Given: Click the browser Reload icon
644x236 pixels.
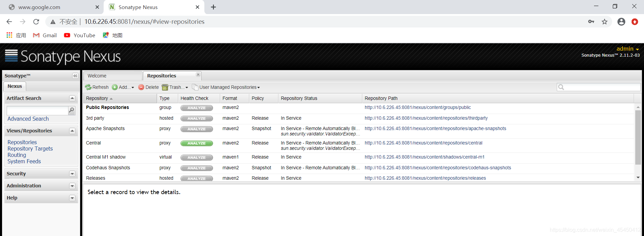Looking at the screenshot, I should (x=36, y=22).
